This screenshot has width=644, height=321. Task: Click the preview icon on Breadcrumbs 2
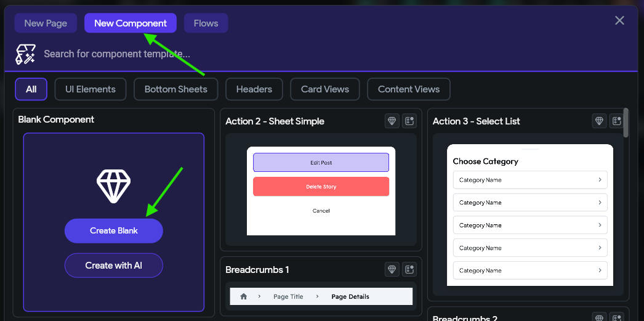click(616, 318)
